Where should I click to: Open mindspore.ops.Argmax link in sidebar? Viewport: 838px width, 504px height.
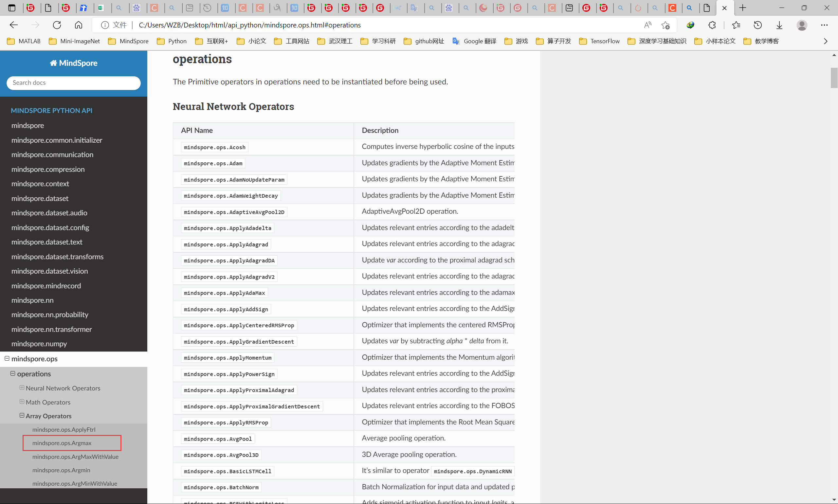62,443
